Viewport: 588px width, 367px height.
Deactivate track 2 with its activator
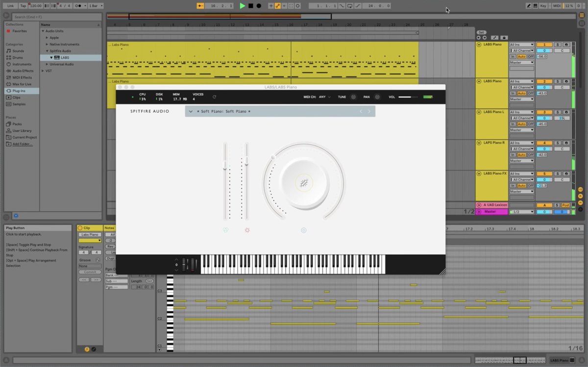pos(544,81)
